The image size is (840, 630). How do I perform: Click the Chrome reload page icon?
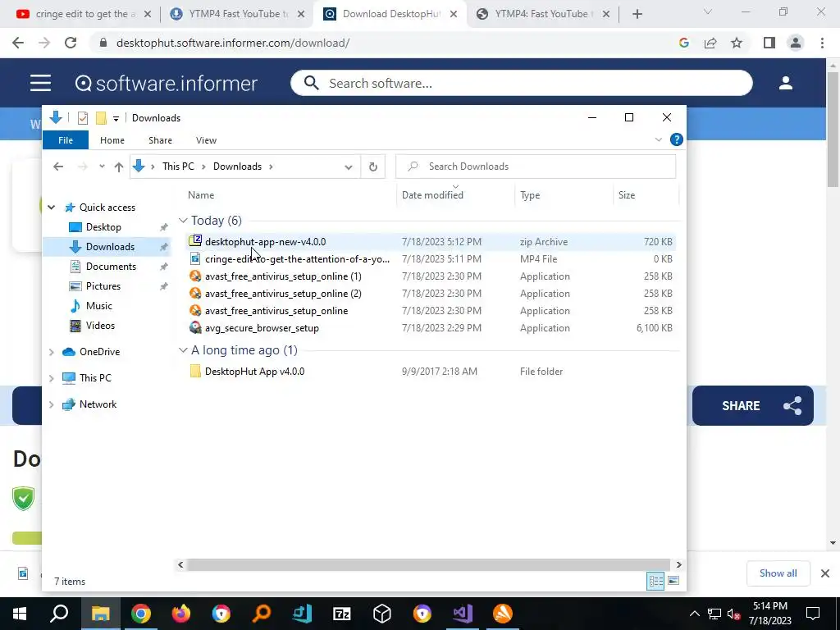pos(71,43)
